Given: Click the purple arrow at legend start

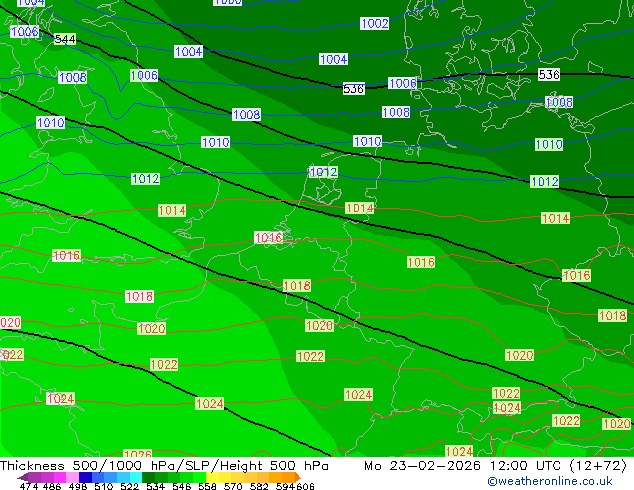Looking at the screenshot, I should [22, 478].
